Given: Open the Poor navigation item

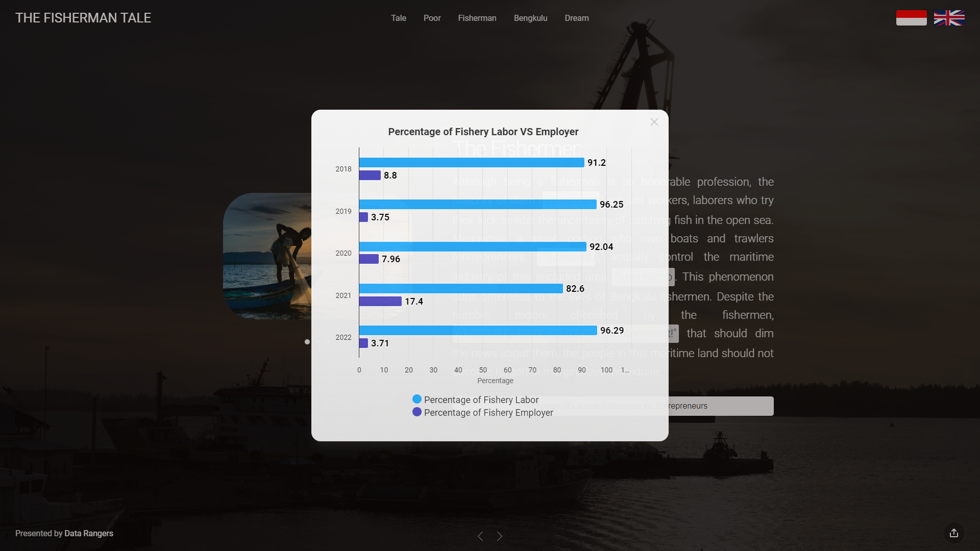Looking at the screenshot, I should tap(432, 18).
